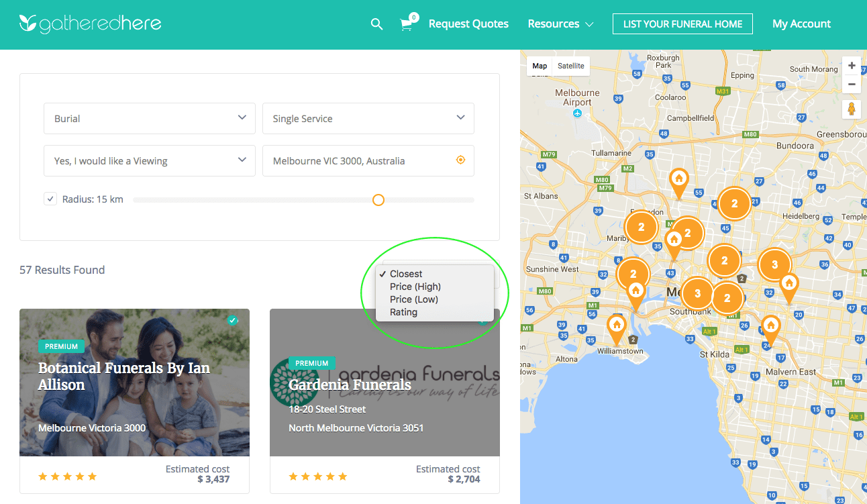Click the Melbourne VIC 3000 location field

tap(368, 160)
